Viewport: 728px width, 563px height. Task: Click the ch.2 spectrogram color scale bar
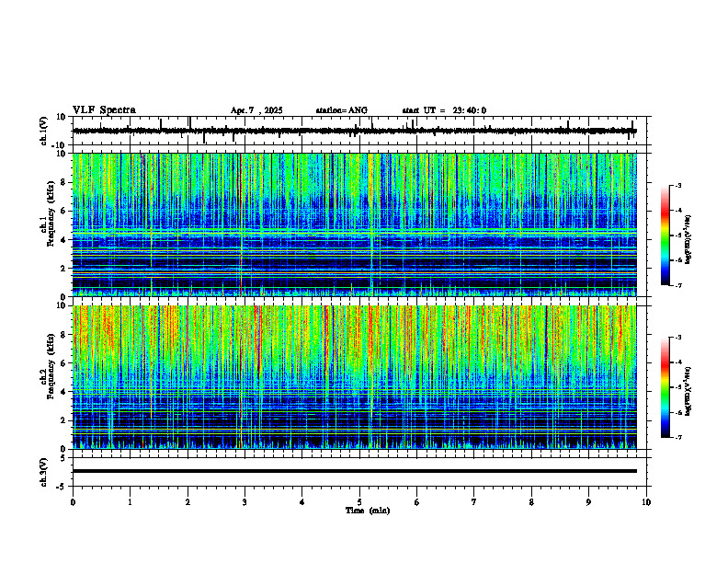[665, 387]
